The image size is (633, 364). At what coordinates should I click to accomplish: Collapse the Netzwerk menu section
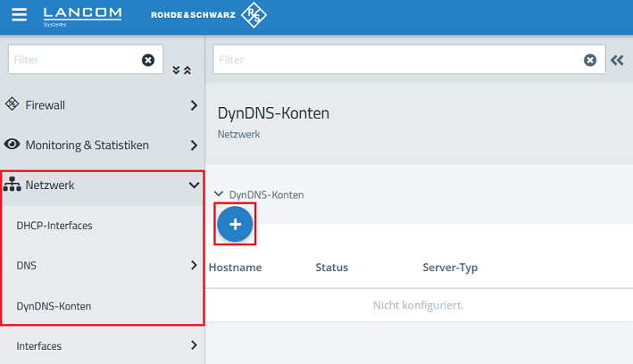[194, 186]
